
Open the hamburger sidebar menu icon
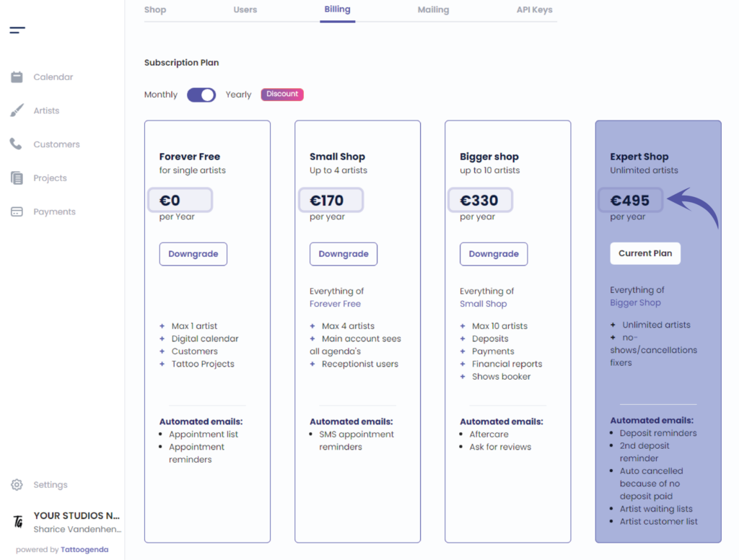coord(17,30)
